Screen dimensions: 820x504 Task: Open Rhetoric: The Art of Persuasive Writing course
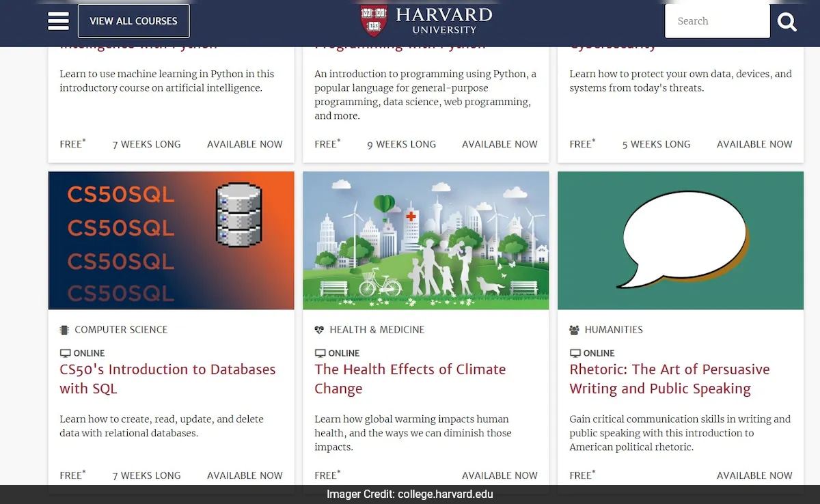[670, 379]
